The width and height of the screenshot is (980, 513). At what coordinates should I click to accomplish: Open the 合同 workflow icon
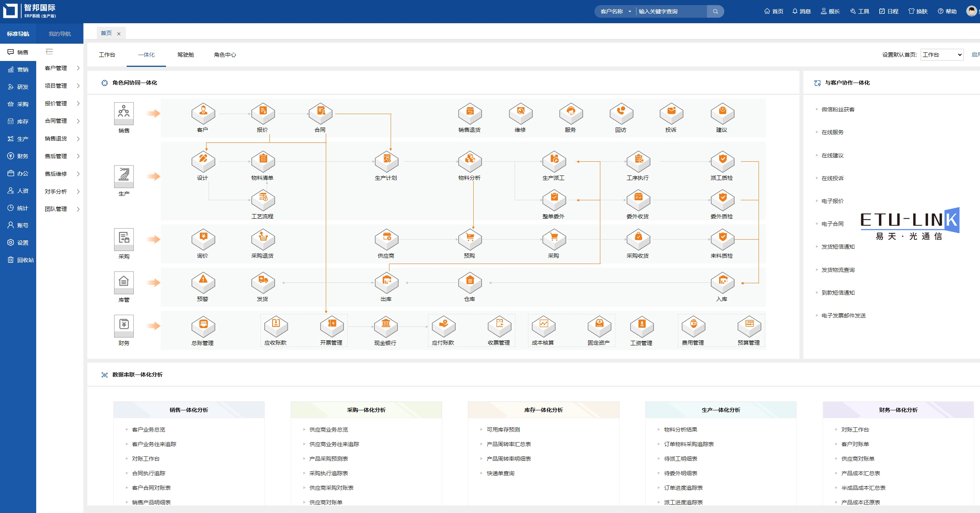[x=320, y=113]
